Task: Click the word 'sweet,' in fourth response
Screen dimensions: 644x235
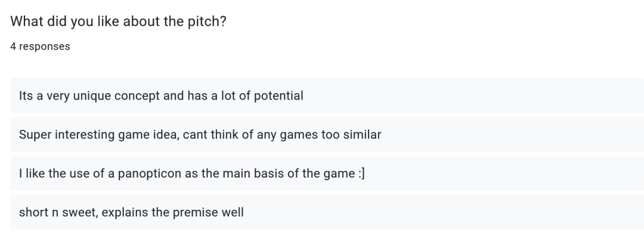Action: click(80, 212)
